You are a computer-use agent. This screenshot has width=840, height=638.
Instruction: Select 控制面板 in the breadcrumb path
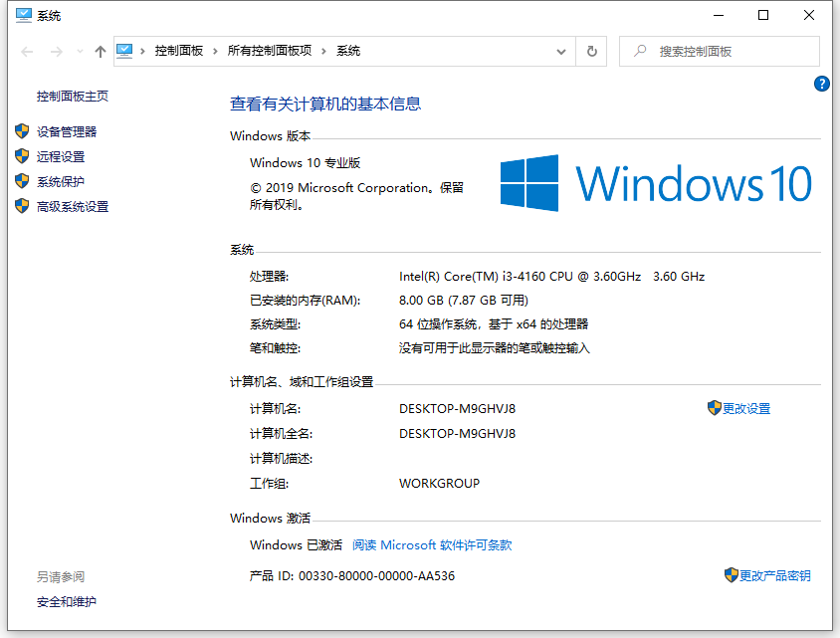pos(179,51)
